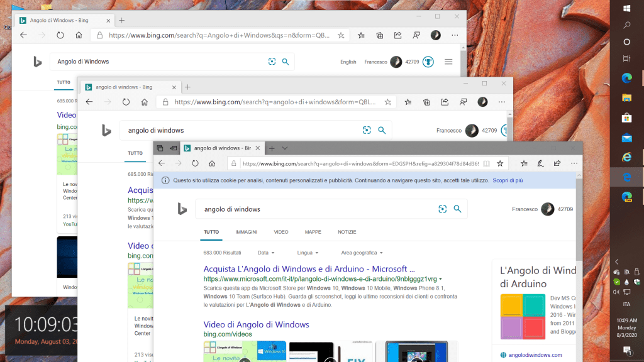Open Microsoft Store from the taskbar
Screen dimensions: 644x362
pos(626,118)
